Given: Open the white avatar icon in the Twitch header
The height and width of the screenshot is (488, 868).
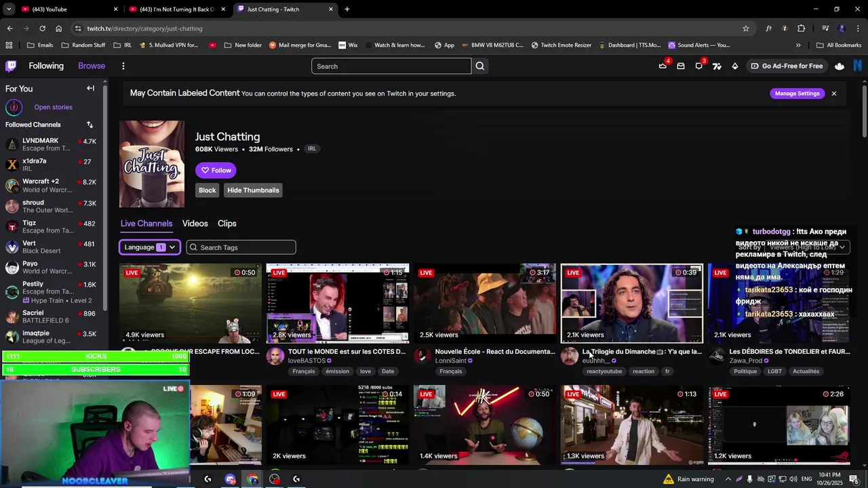Looking at the screenshot, I should click(840, 66).
